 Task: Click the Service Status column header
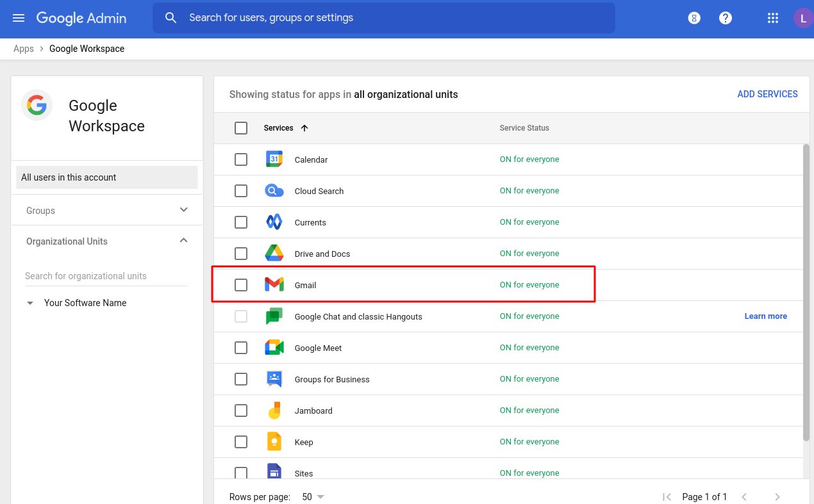tap(524, 128)
